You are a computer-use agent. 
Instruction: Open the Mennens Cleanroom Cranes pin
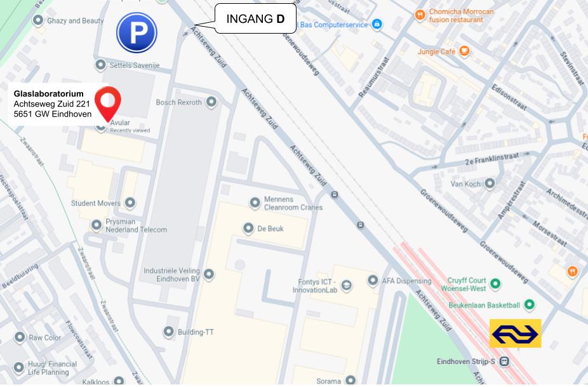[x=255, y=202]
